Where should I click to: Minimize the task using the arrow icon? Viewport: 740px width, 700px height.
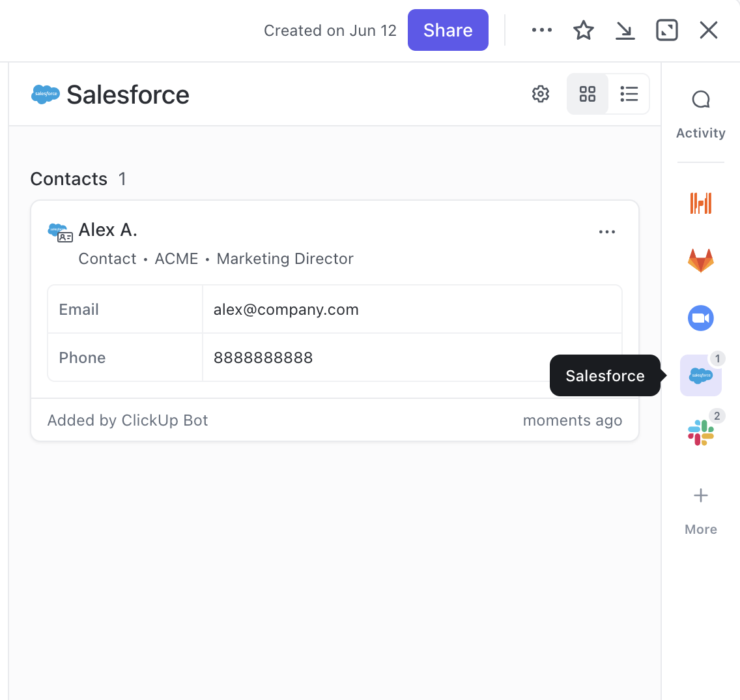point(625,30)
